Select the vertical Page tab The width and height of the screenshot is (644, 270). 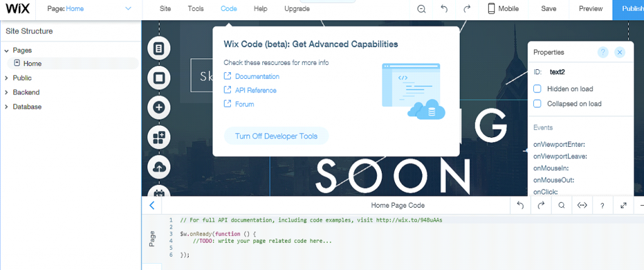click(x=152, y=239)
